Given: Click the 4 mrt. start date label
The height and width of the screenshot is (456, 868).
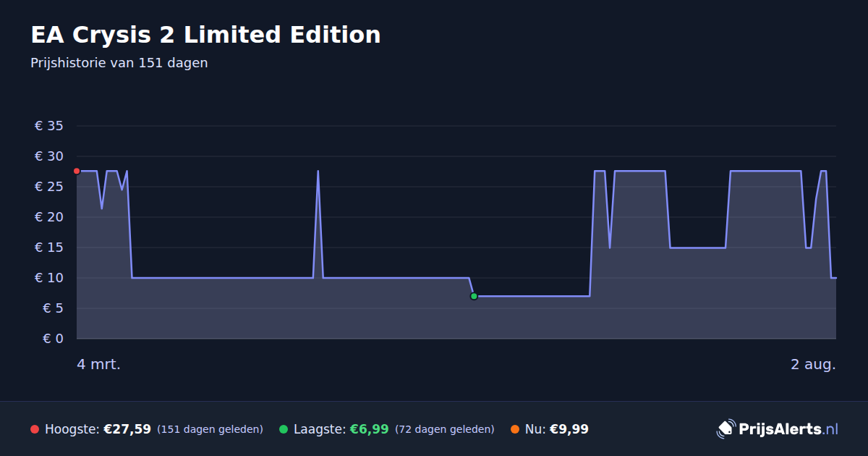Looking at the screenshot, I should pyautogui.click(x=99, y=364).
